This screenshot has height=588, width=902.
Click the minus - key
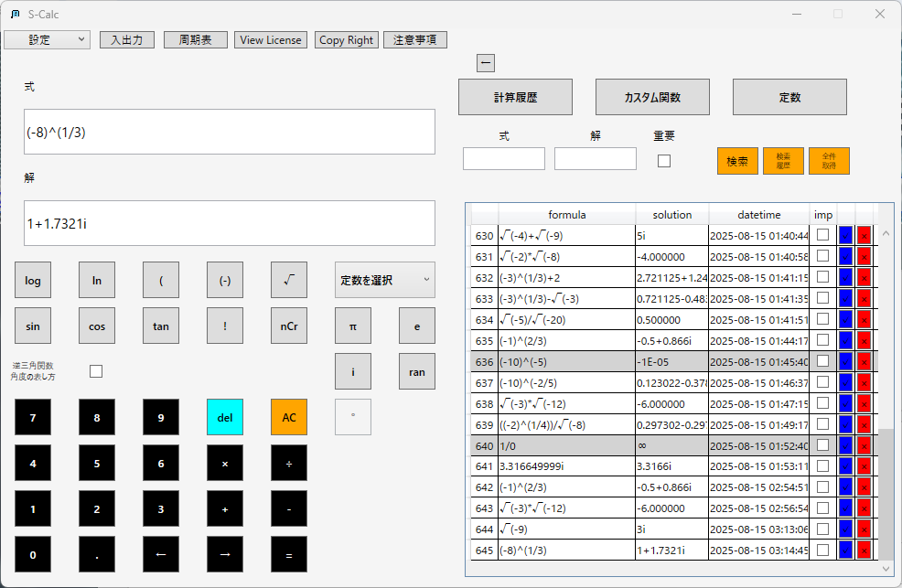[x=289, y=508]
